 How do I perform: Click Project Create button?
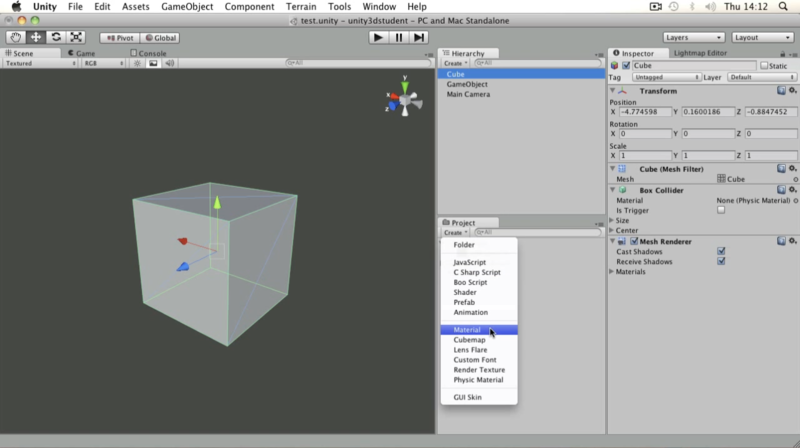pyautogui.click(x=455, y=232)
